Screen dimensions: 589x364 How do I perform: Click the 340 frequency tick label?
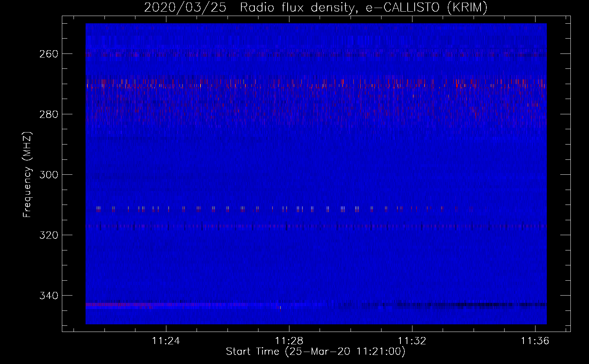click(49, 296)
